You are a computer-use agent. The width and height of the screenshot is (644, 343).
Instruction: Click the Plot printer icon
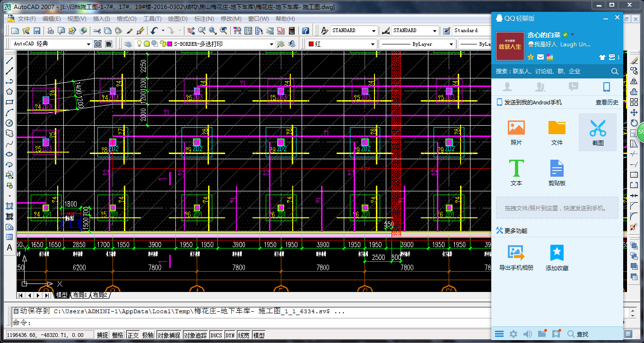51,31
